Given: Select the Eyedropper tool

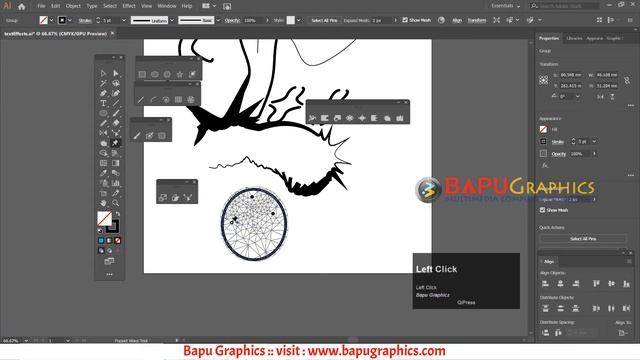Looking at the screenshot, I should [x=103, y=173].
